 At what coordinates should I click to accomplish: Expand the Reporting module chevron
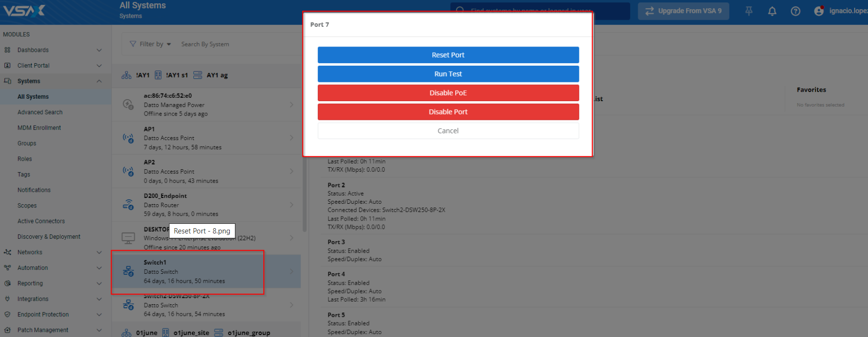(99, 283)
